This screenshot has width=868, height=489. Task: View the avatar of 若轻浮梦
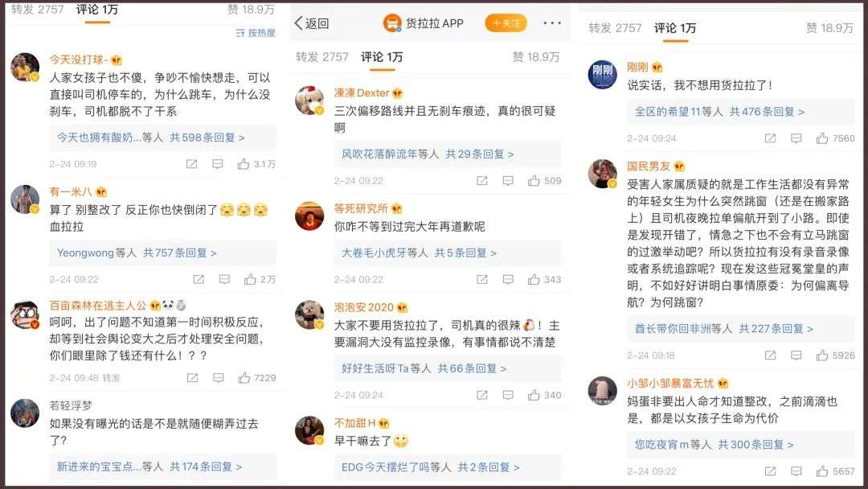25,413
